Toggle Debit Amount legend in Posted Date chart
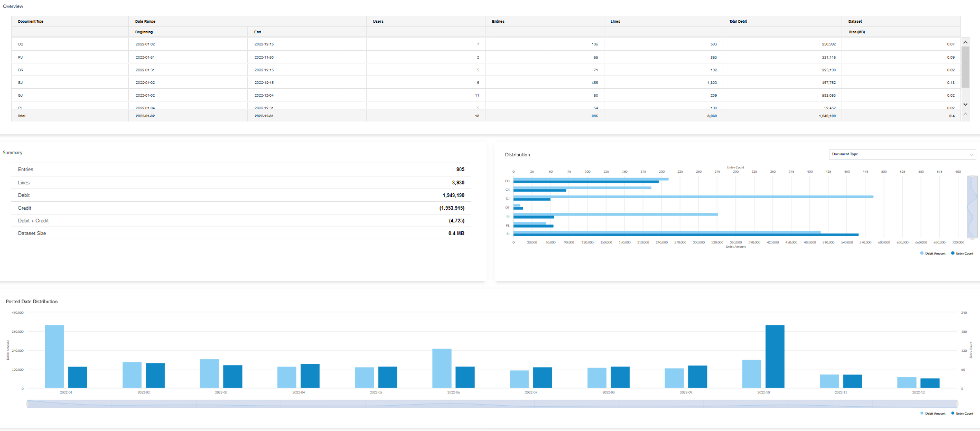The image size is (980, 431). point(932,414)
